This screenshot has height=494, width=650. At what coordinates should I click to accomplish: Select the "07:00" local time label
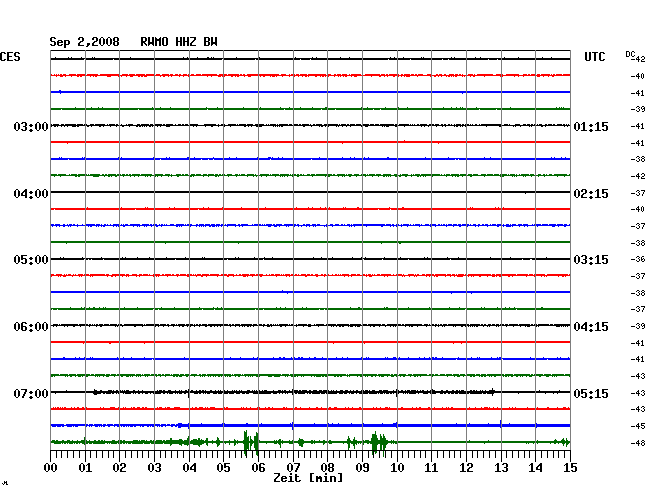(x=31, y=393)
